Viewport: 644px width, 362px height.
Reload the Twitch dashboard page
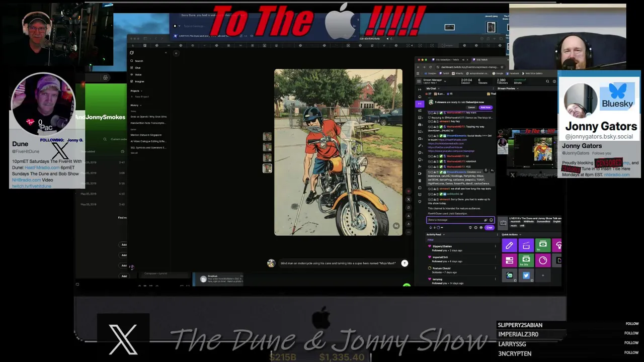pyautogui.click(x=430, y=67)
